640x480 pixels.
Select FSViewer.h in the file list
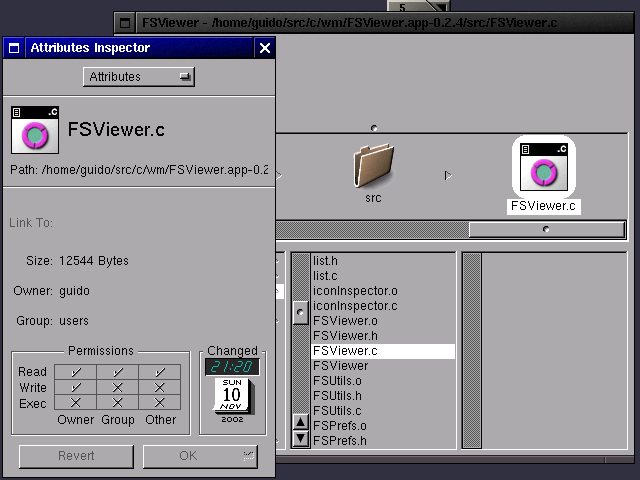tap(345, 336)
